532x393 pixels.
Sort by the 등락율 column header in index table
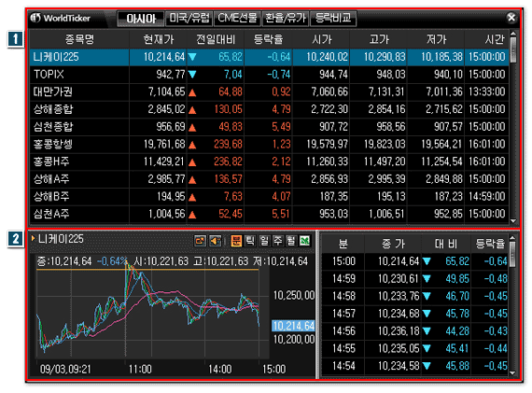(x=268, y=39)
